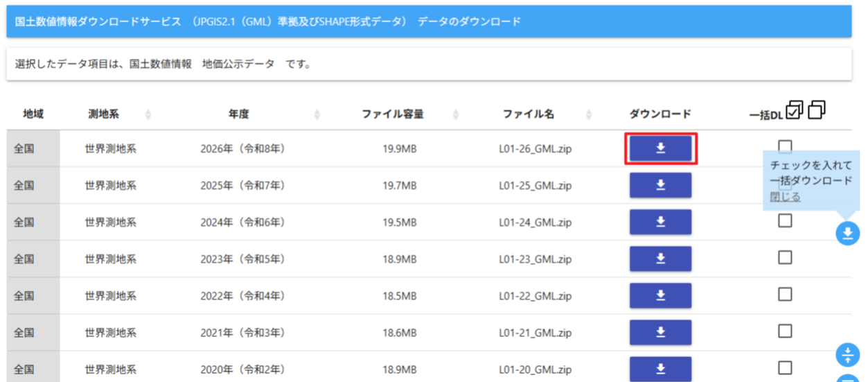Select the checkbox in the 2023 row
This screenshot has width=868, height=382.
tap(785, 257)
